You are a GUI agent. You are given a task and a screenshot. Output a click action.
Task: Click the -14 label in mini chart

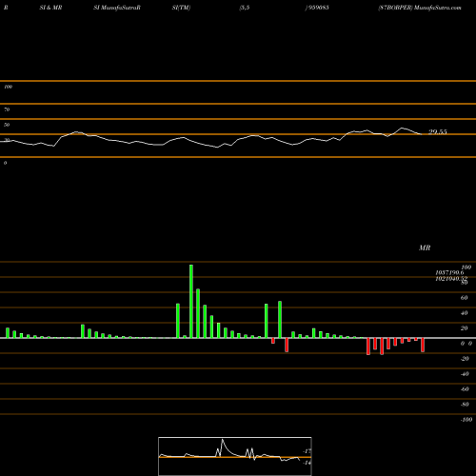[x=307, y=463]
